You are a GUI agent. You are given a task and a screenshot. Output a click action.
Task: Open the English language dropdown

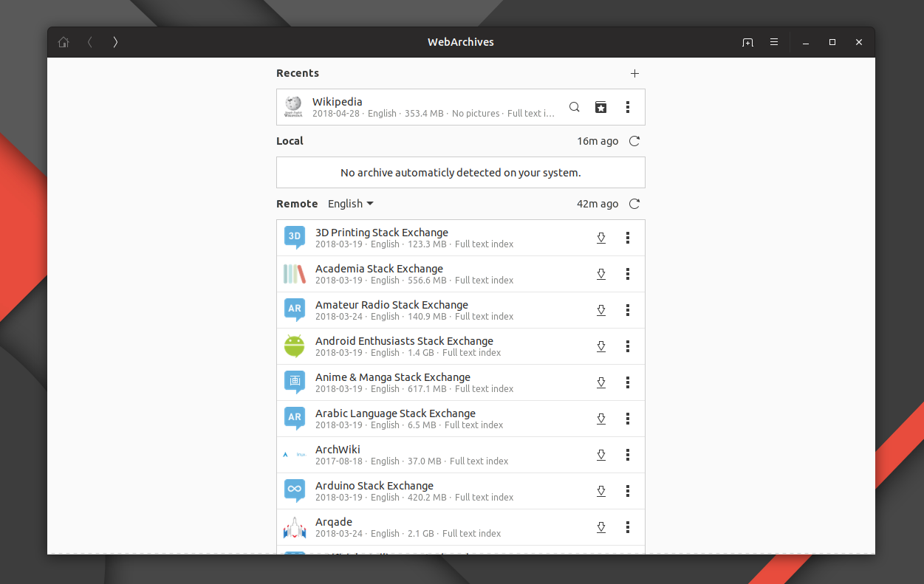(x=351, y=204)
